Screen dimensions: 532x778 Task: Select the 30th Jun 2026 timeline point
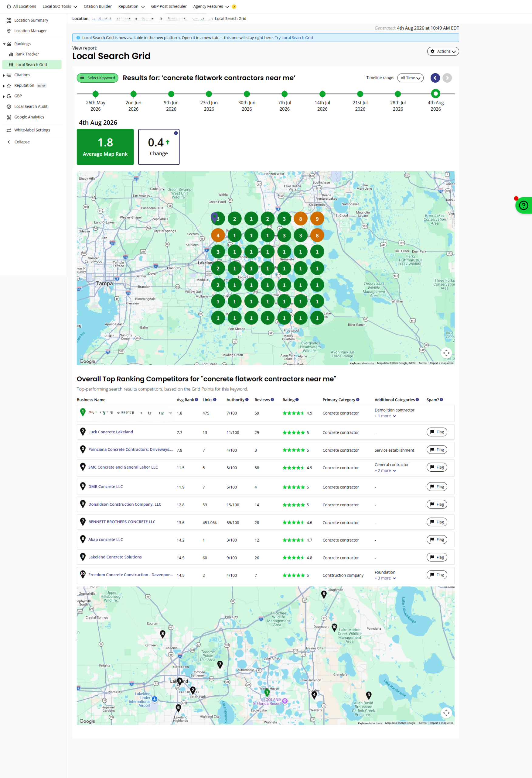coord(247,94)
